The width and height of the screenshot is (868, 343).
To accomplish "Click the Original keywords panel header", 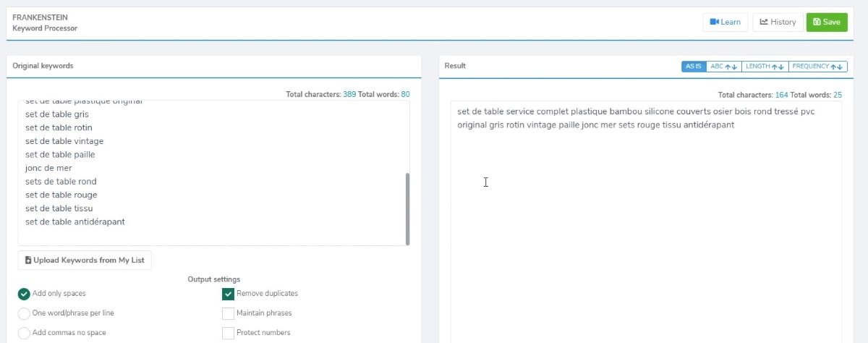I will click(x=43, y=66).
